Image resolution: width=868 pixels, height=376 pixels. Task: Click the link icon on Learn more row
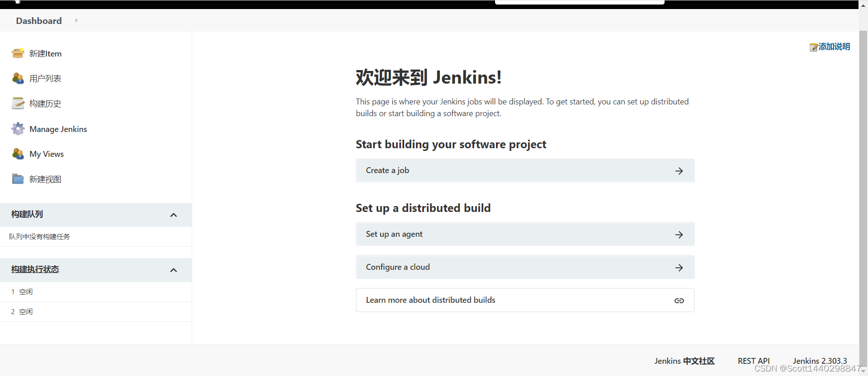[679, 301]
